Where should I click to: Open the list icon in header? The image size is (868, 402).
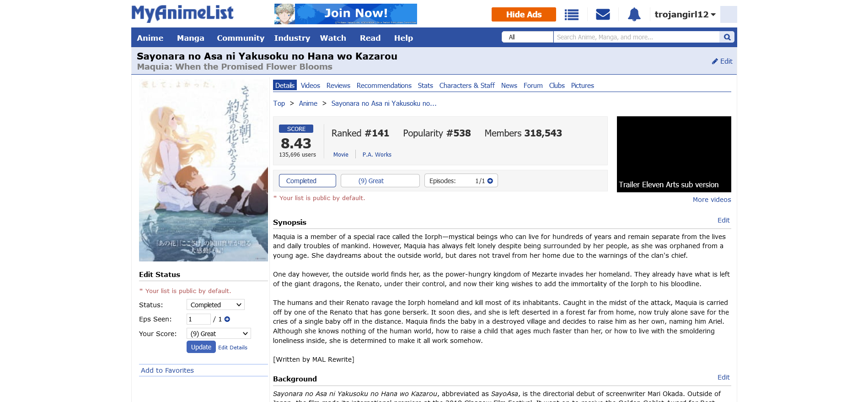tap(572, 15)
